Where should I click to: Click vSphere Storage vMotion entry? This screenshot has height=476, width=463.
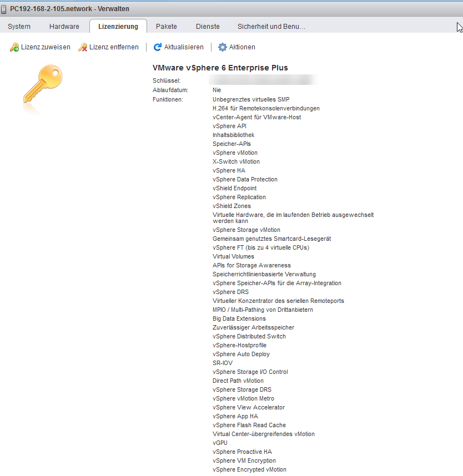coord(246,230)
